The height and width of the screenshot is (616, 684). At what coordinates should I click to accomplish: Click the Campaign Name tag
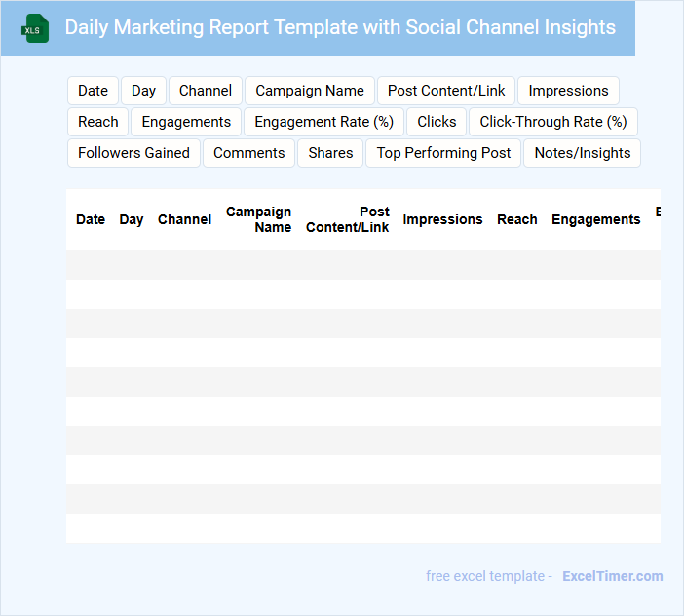point(310,91)
